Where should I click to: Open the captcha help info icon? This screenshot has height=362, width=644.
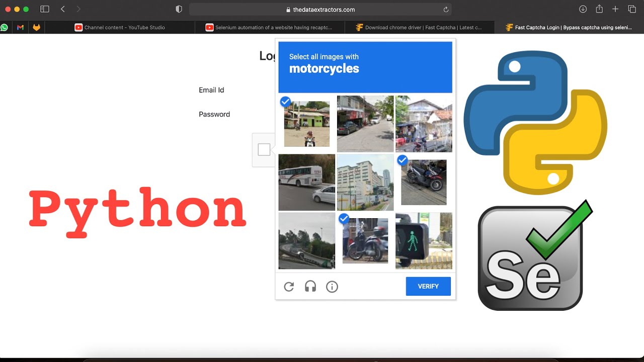tap(332, 287)
